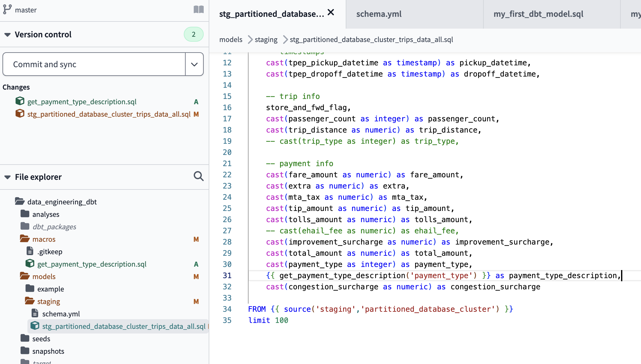Click line number 19 in the gutter
This screenshot has height=364, width=641.
(x=227, y=141)
